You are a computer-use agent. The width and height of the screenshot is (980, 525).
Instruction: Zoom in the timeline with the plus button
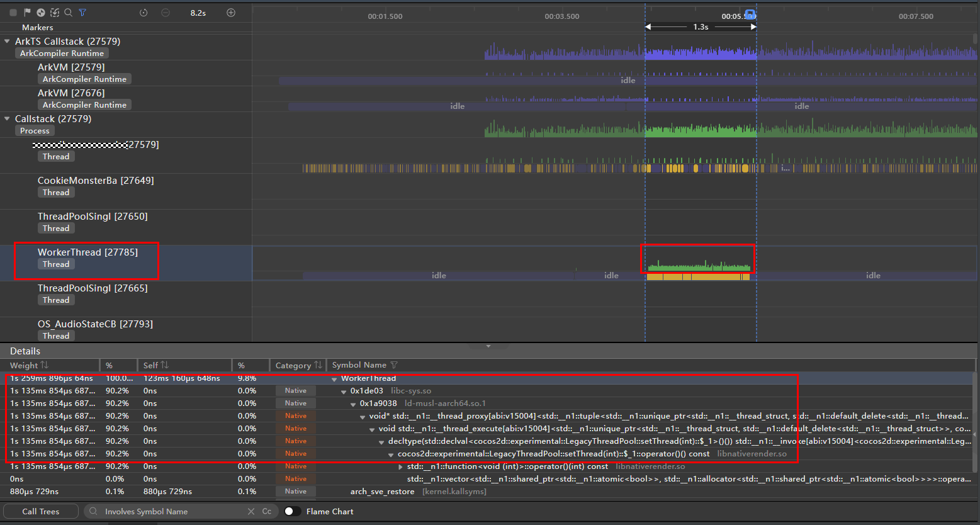click(231, 13)
